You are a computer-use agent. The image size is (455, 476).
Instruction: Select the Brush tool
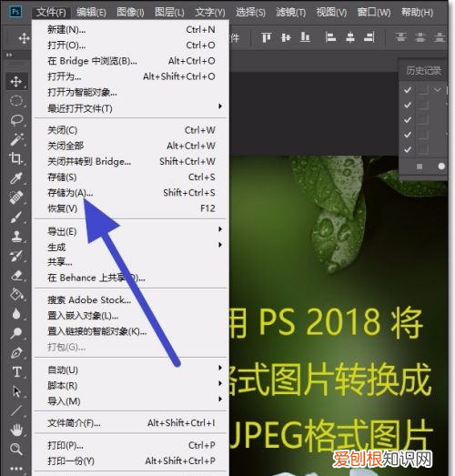(16, 217)
